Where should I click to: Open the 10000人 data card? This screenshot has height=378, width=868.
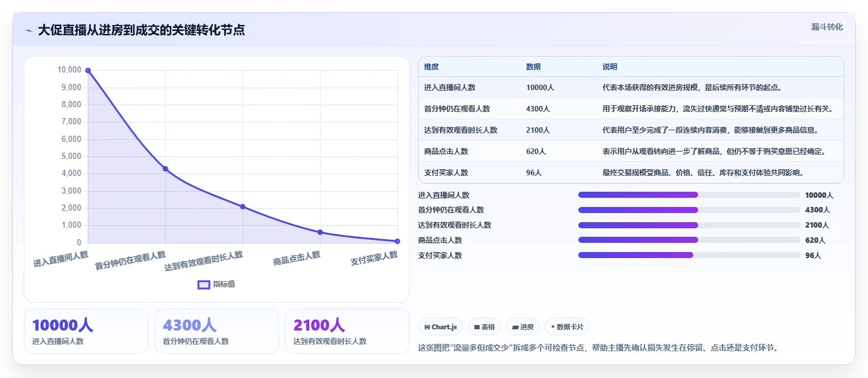click(x=86, y=331)
